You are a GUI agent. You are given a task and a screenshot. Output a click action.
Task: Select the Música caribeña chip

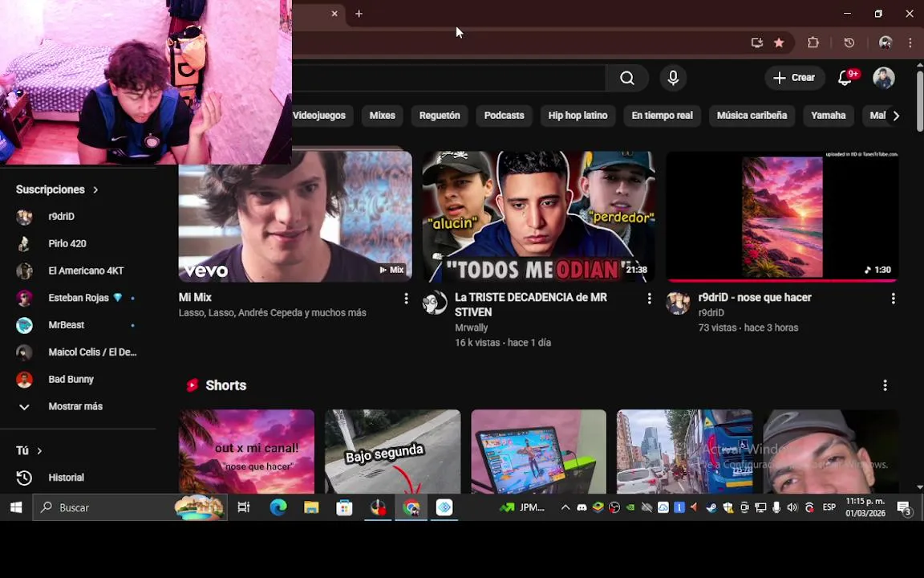click(x=752, y=116)
